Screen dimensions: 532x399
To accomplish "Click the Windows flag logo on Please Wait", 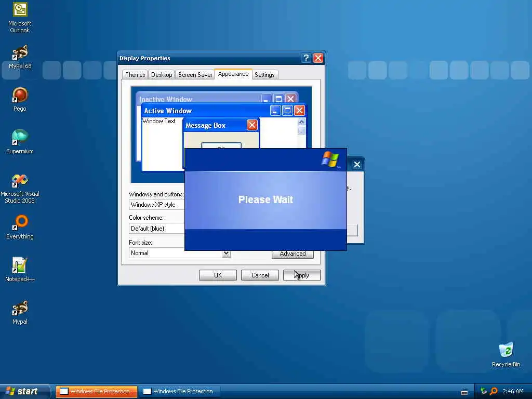I will tap(330, 159).
